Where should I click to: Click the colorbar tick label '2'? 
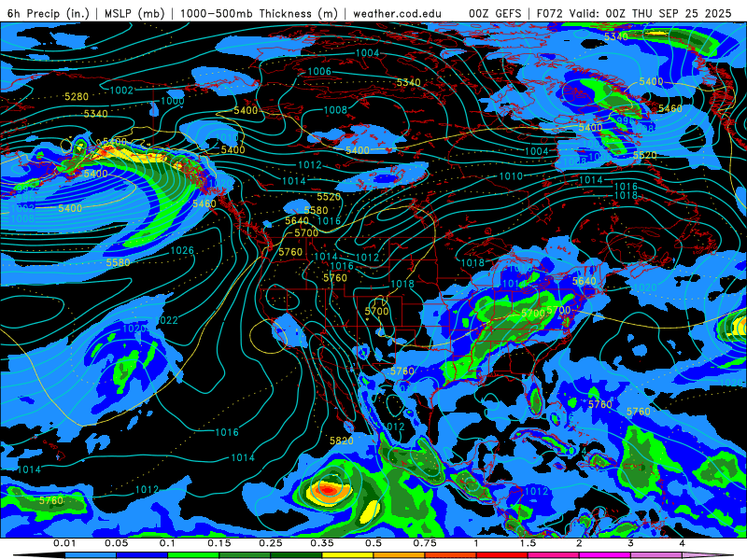[x=579, y=543]
